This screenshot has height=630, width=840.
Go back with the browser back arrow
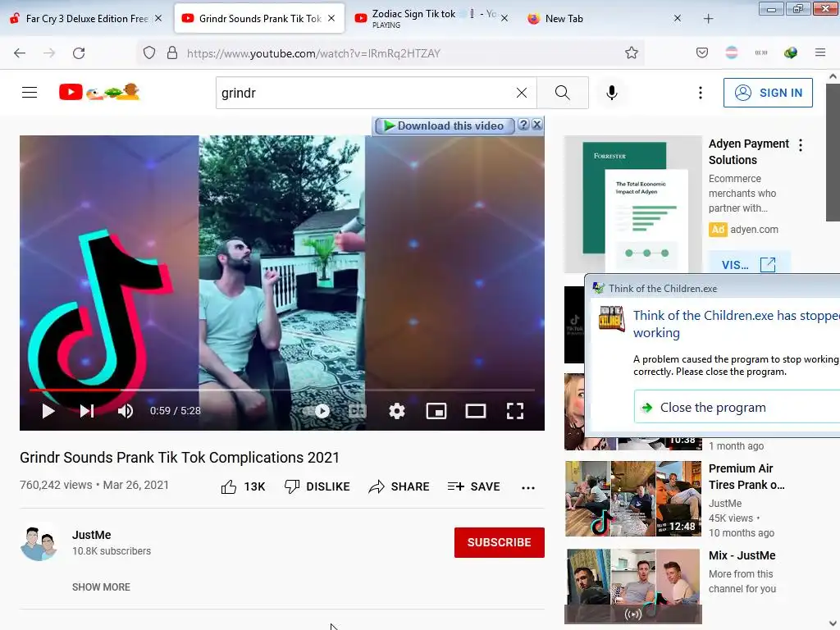click(x=20, y=53)
